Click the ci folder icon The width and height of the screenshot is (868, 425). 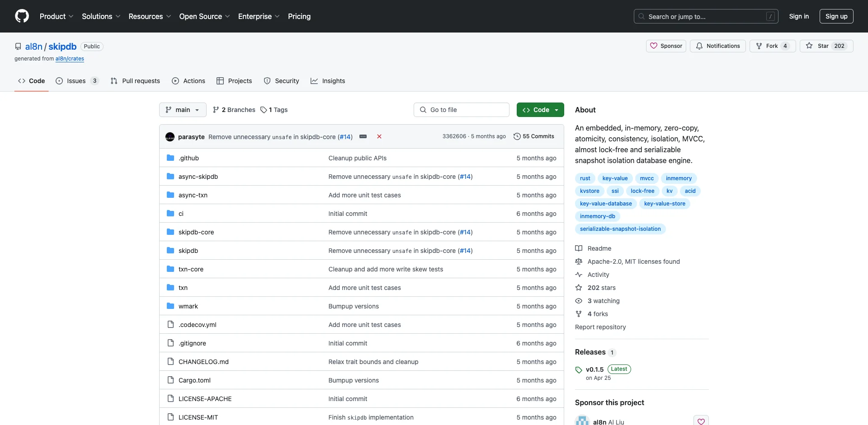[x=170, y=214]
